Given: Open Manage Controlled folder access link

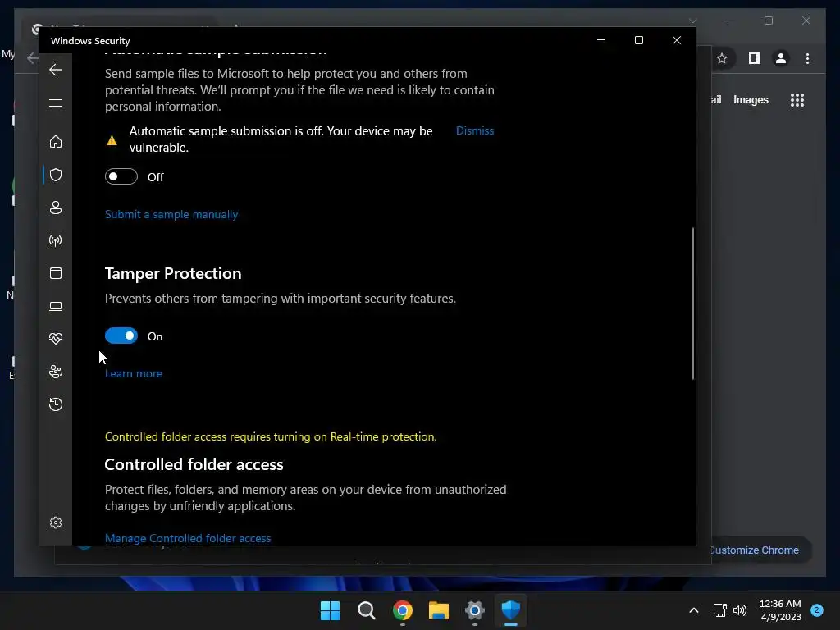Looking at the screenshot, I should pyautogui.click(x=188, y=538).
